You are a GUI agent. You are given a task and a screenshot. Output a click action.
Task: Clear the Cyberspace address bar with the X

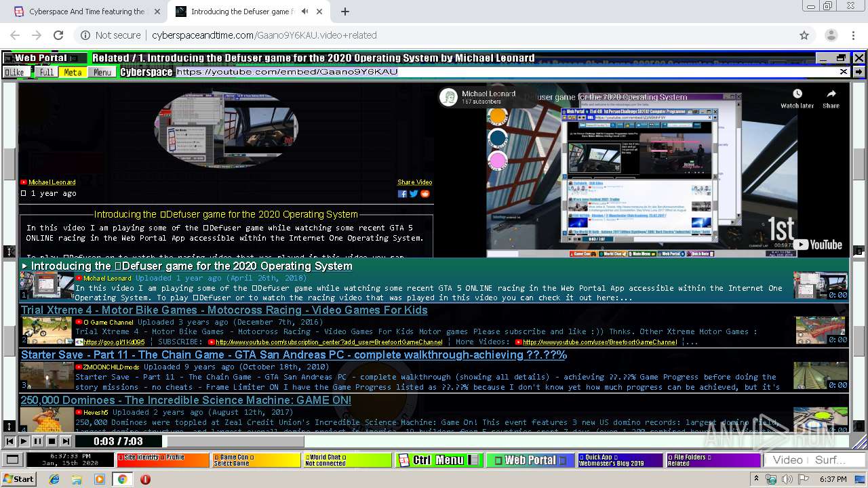(844, 72)
